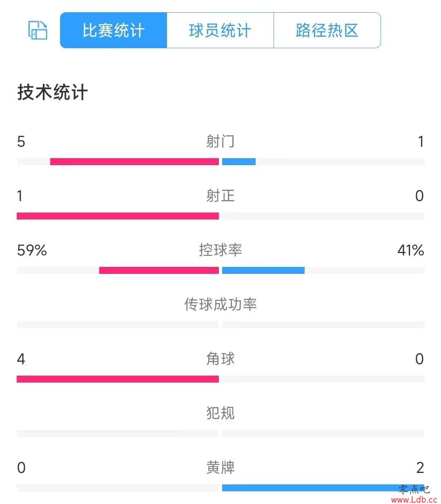Screen dimensions: 441x504
Task: Click the 角球 stat label
Action: click(x=220, y=359)
